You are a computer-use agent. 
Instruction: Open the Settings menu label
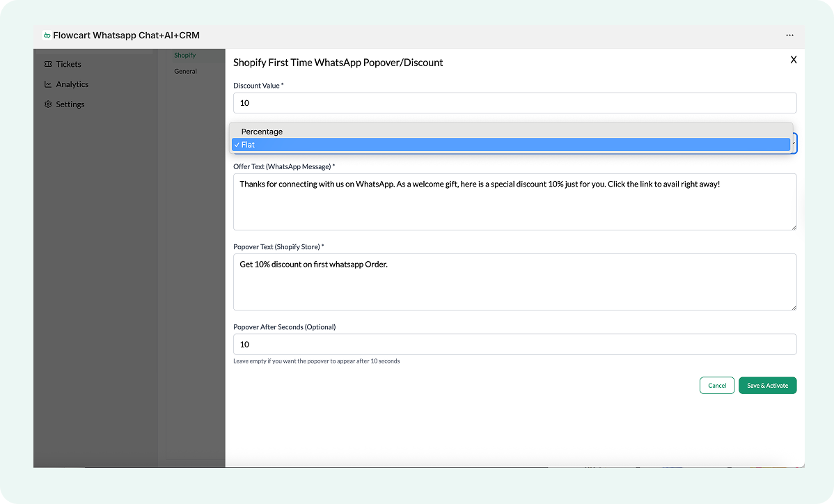point(70,104)
